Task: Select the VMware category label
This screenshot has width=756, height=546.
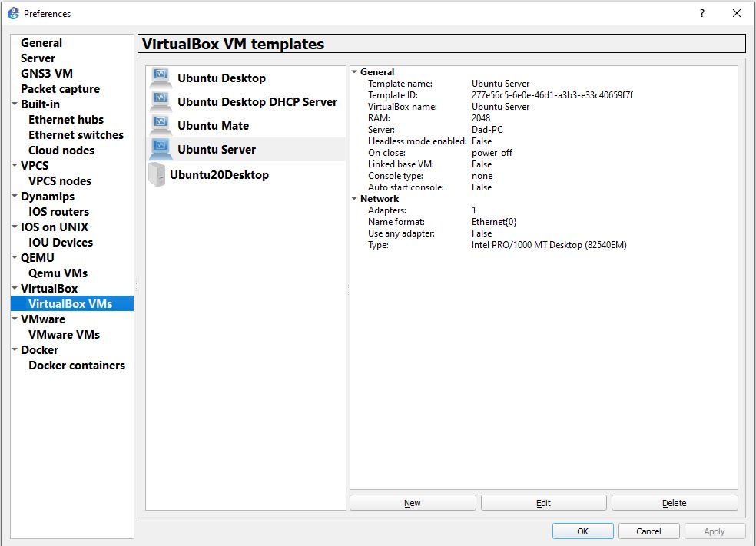Action: [x=43, y=319]
